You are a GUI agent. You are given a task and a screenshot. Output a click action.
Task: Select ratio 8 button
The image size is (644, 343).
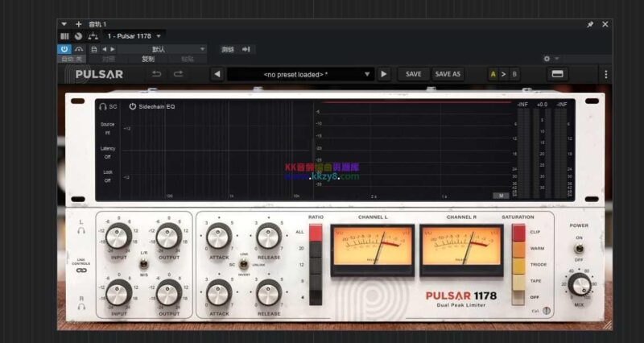click(316, 282)
